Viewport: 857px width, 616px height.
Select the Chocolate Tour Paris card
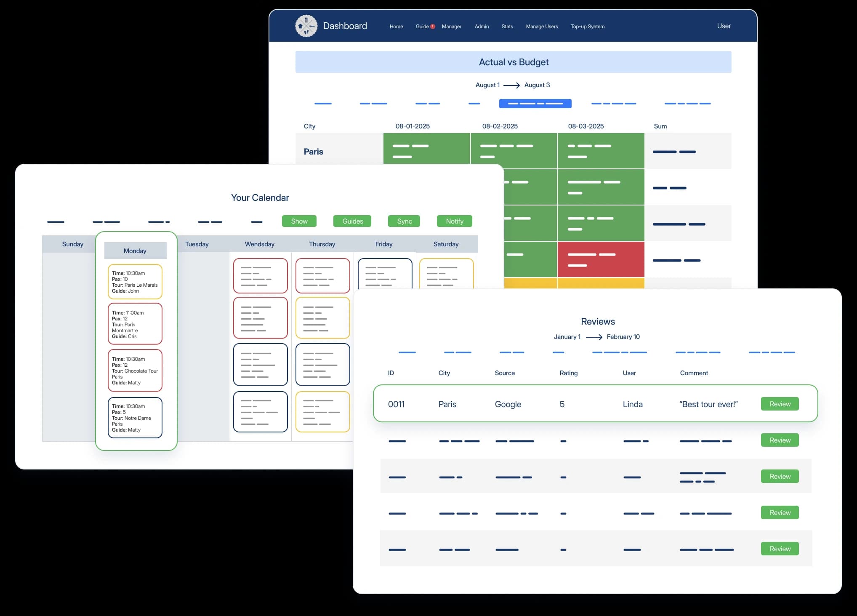point(135,371)
